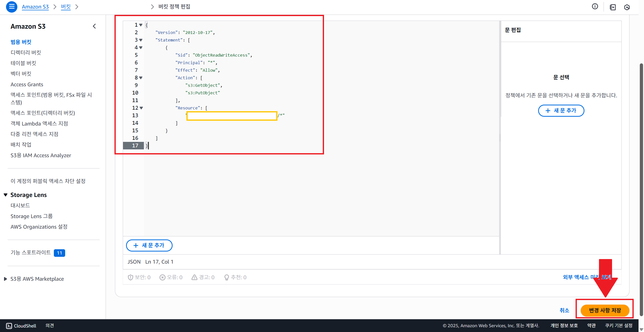Open Storage Lens 대시보드

click(20, 205)
